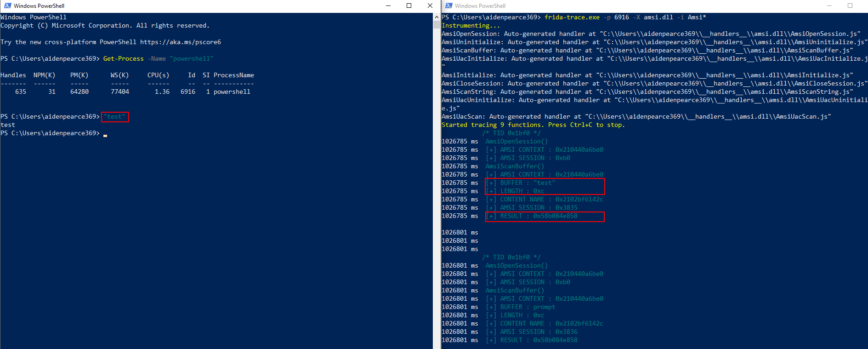The width and height of the screenshot is (868, 349).
Task: Click PowerShell icon in left window title bar
Action: point(7,6)
